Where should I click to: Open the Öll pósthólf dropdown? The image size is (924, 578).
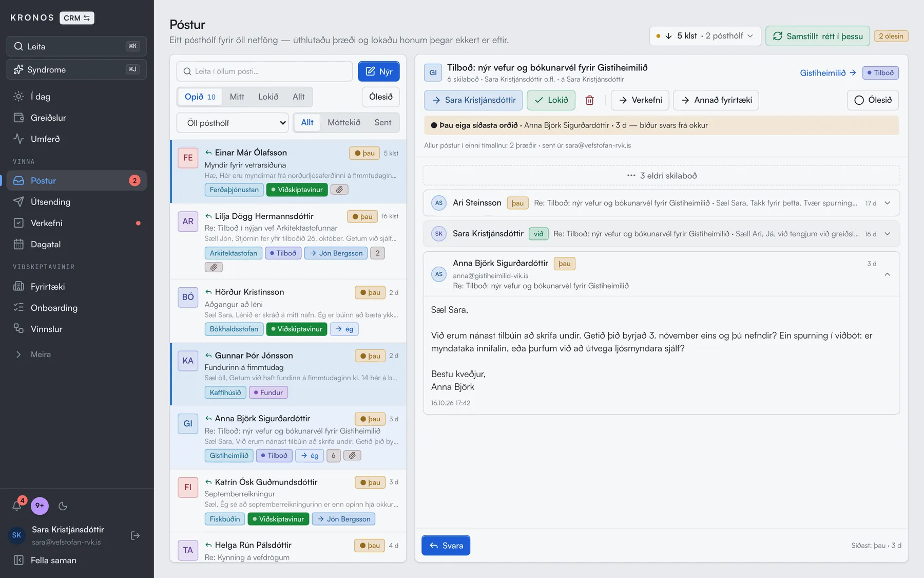click(233, 123)
